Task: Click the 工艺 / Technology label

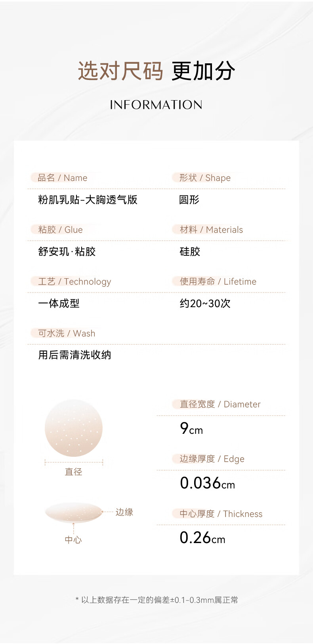Action: [x=74, y=281]
